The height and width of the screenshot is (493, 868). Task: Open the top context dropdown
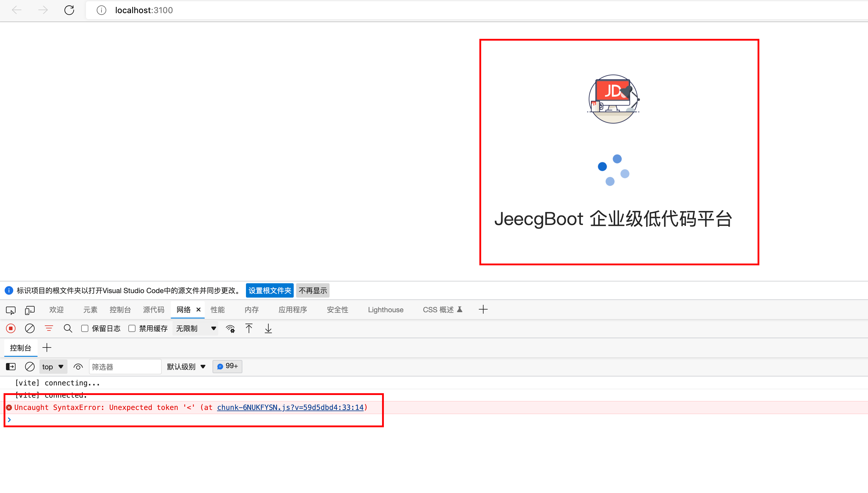53,367
